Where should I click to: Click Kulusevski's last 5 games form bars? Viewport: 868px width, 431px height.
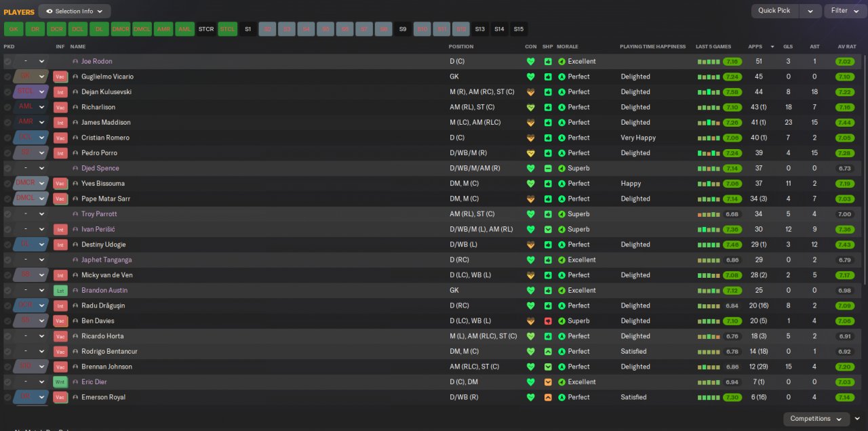[709, 92]
